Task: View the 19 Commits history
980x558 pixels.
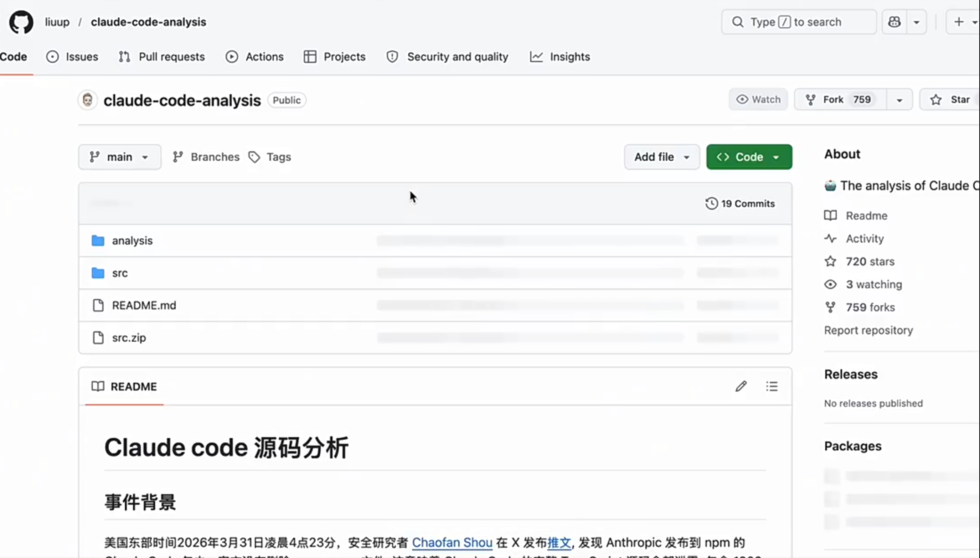Action: click(x=740, y=203)
